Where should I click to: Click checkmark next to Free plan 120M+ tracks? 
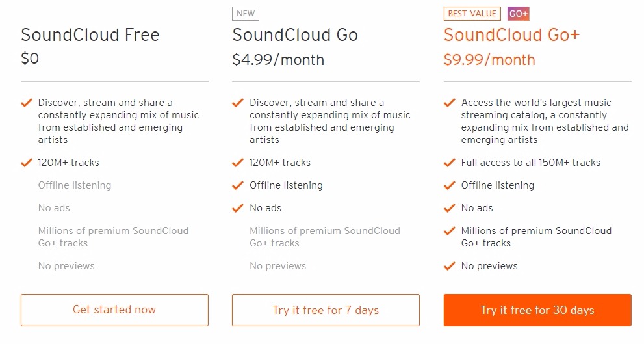(27, 163)
